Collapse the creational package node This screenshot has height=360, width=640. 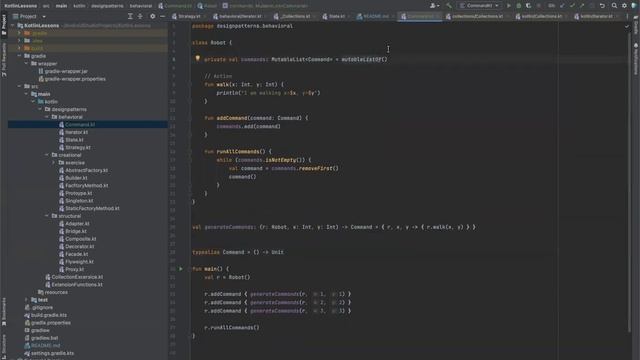coord(47,155)
